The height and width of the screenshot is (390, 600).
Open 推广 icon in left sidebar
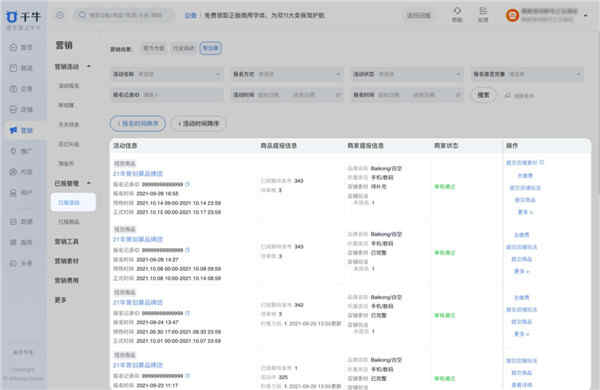13,151
